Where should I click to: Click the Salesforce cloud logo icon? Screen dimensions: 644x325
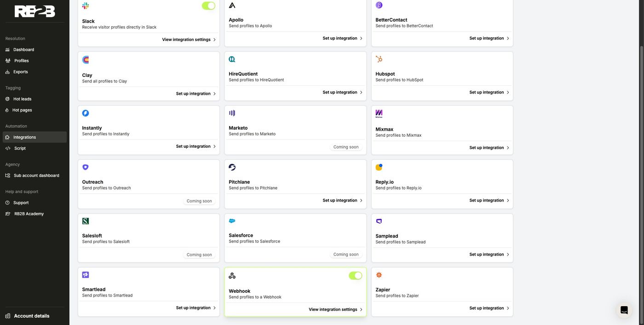click(232, 221)
